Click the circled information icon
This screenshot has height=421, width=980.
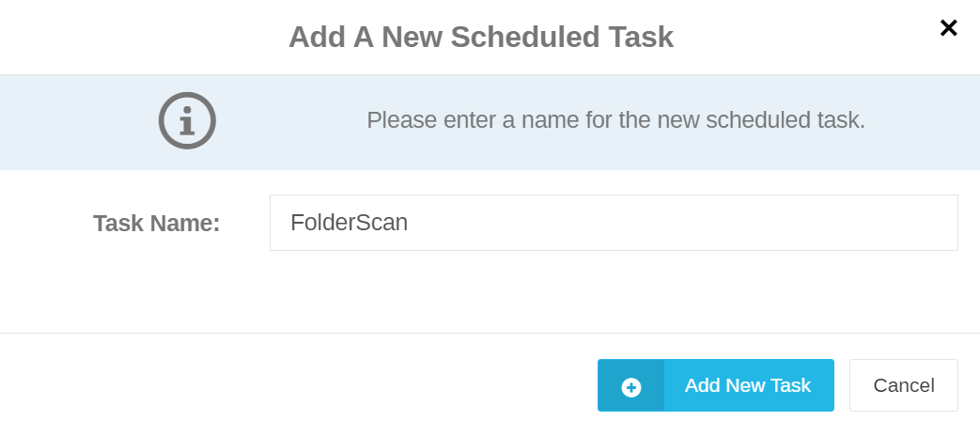(187, 120)
